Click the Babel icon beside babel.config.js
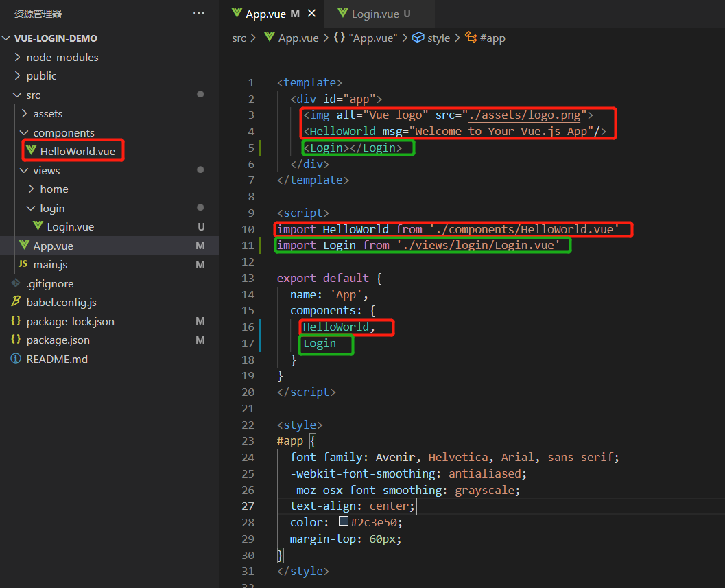This screenshot has width=725, height=588. point(16,301)
